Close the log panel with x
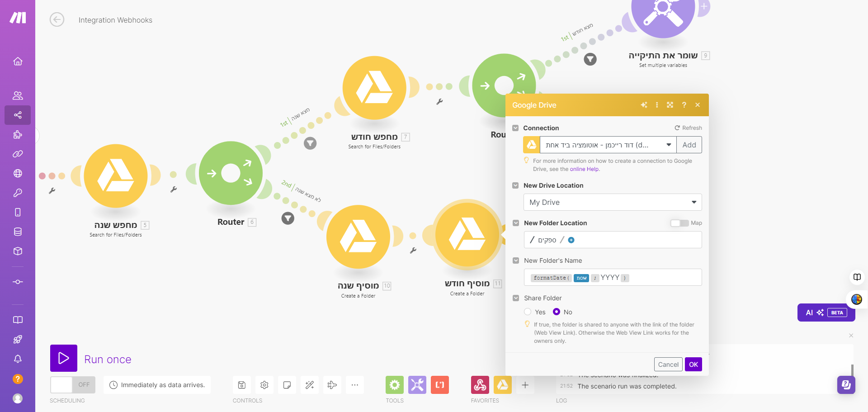This screenshot has height=412, width=868. 851,336
